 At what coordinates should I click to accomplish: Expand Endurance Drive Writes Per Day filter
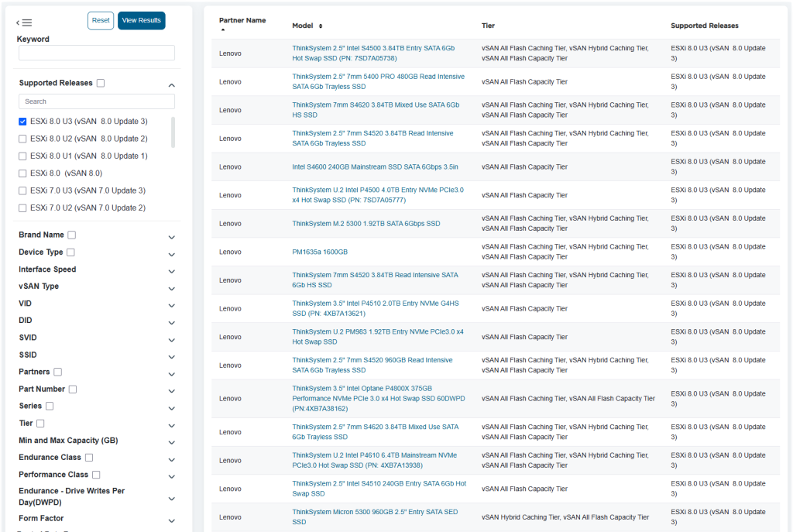(x=172, y=499)
